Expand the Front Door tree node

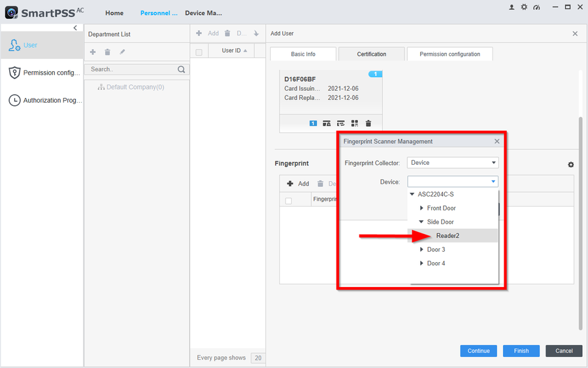point(422,209)
